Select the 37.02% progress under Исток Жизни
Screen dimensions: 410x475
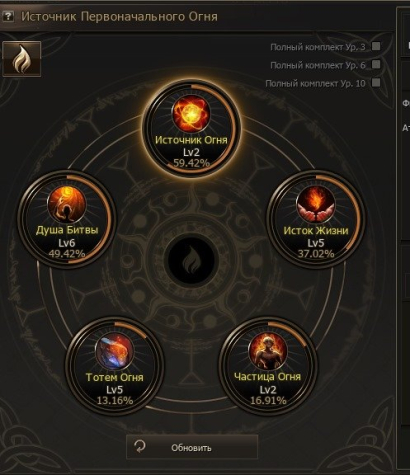[316, 254]
